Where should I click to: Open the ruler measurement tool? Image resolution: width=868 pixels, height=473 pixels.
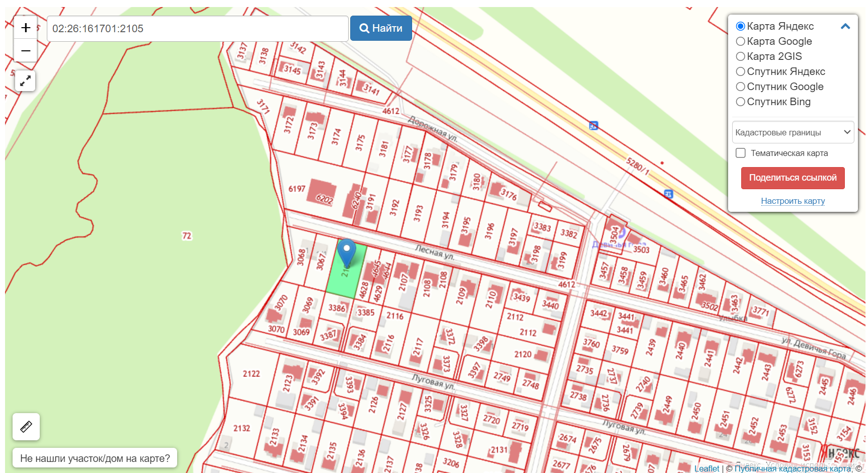point(26,427)
